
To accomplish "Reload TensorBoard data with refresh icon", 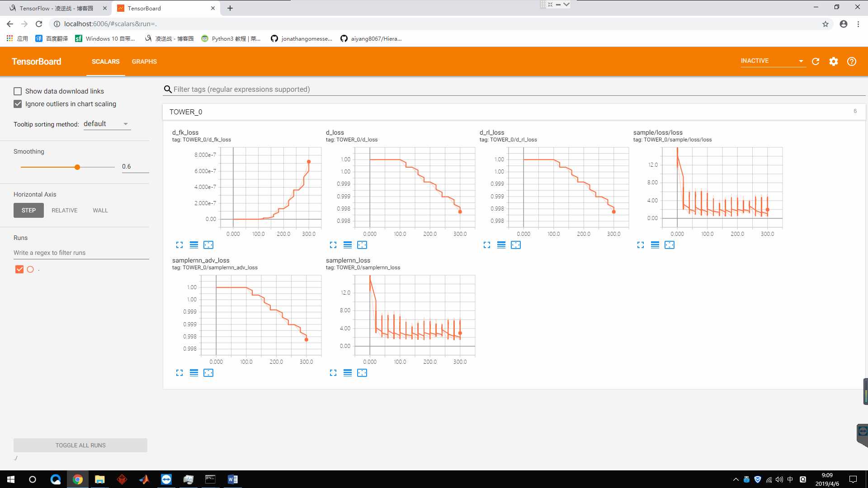I will (816, 61).
